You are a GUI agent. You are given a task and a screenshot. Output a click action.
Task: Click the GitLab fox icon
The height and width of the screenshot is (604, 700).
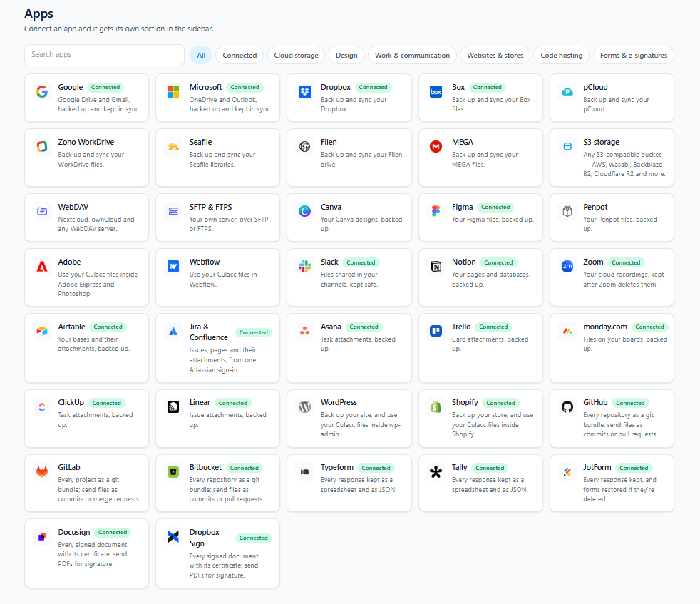[x=42, y=472]
